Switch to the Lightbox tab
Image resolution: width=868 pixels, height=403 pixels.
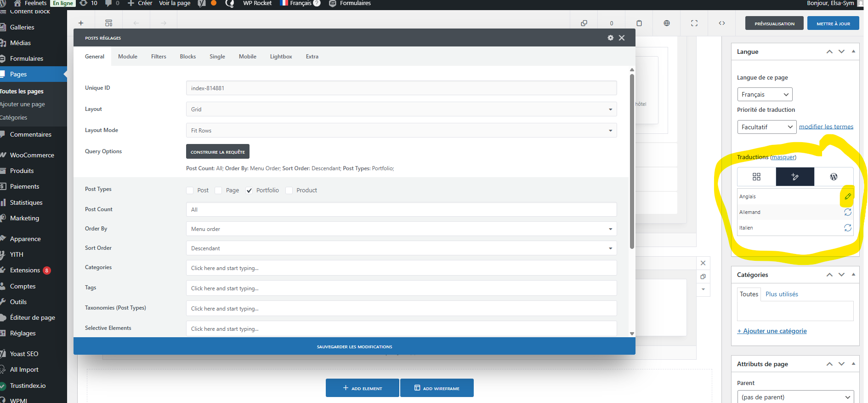pos(281,57)
